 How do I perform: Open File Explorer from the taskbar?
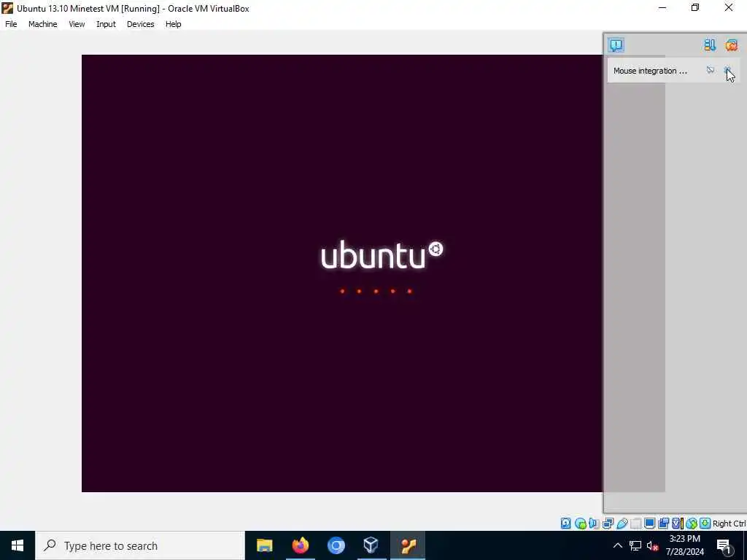coord(264,545)
